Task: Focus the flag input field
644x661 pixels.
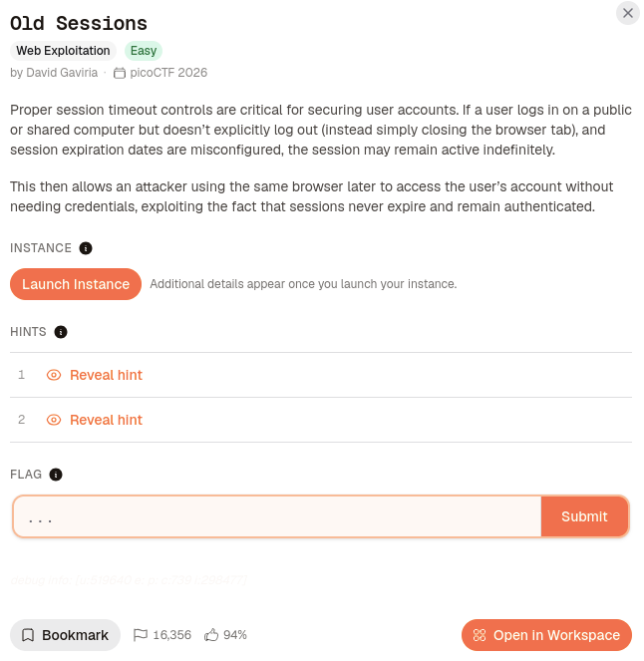Action: click(x=277, y=516)
